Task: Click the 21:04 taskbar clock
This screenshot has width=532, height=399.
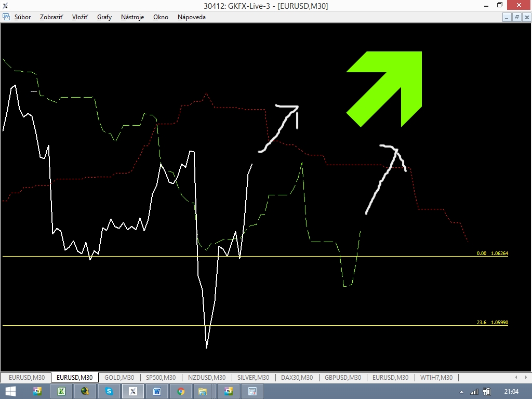Action: [511, 392]
